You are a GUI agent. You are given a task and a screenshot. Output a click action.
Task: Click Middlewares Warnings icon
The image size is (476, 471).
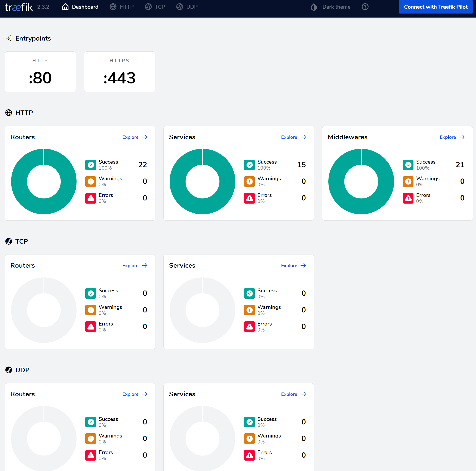(408, 182)
